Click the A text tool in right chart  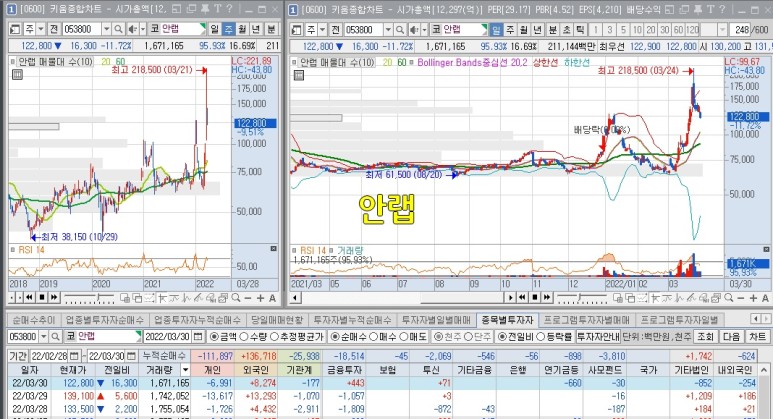[x=765, y=298]
